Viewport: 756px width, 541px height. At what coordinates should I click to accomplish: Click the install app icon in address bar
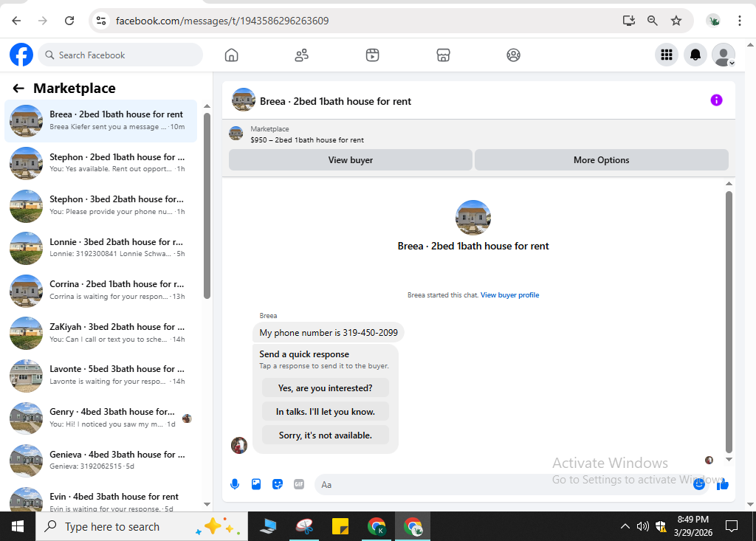pos(629,21)
